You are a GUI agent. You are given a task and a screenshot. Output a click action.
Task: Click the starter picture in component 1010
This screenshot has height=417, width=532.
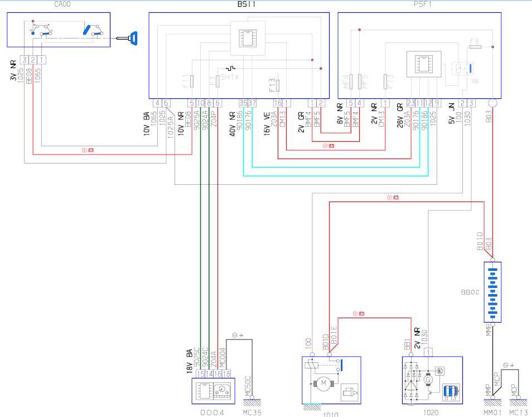350,393
